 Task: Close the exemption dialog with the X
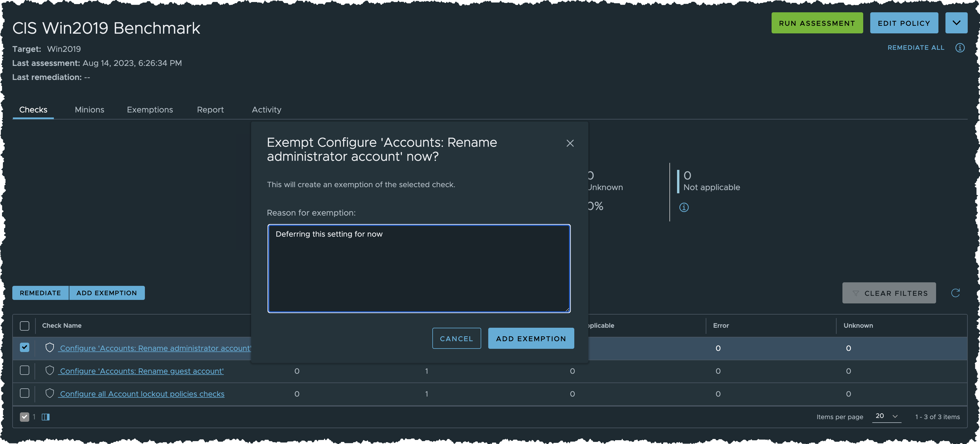click(570, 143)
